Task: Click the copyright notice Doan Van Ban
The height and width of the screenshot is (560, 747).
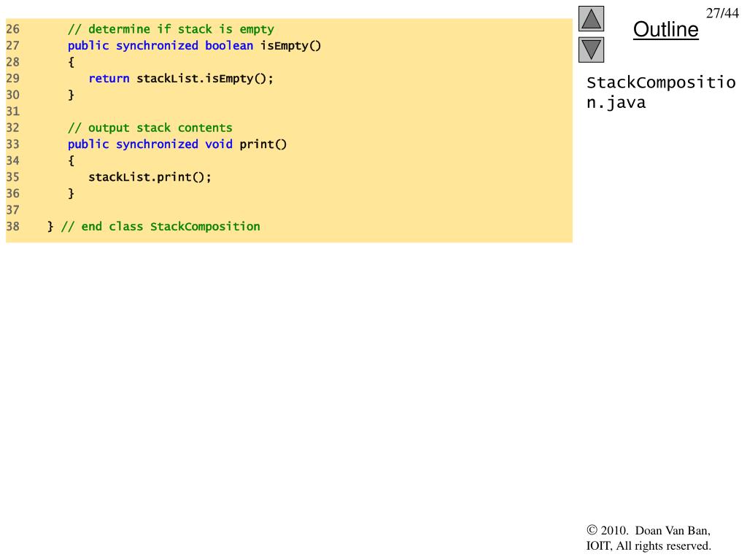Action: [649, 531]
